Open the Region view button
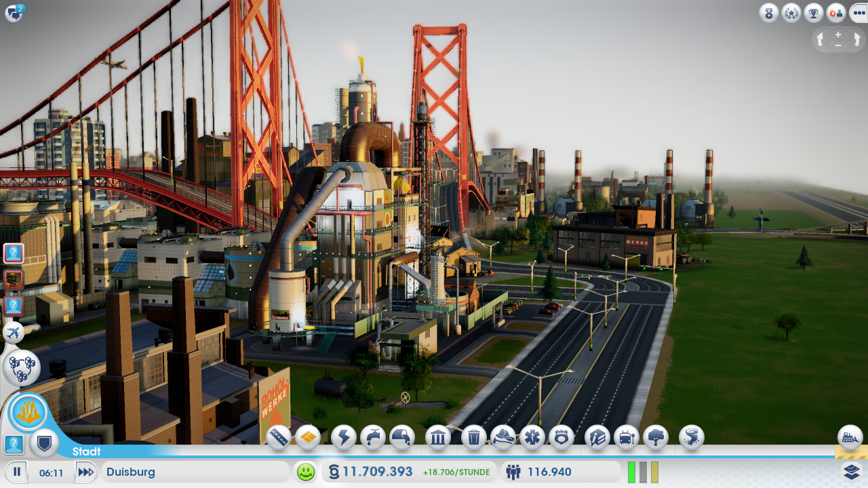 coord(22,368)
